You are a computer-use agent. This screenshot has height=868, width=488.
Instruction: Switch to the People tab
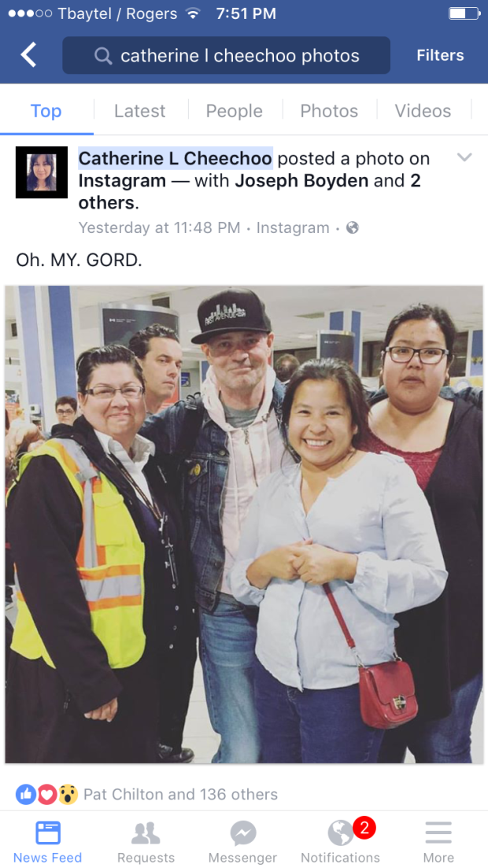tap(235, 111)
